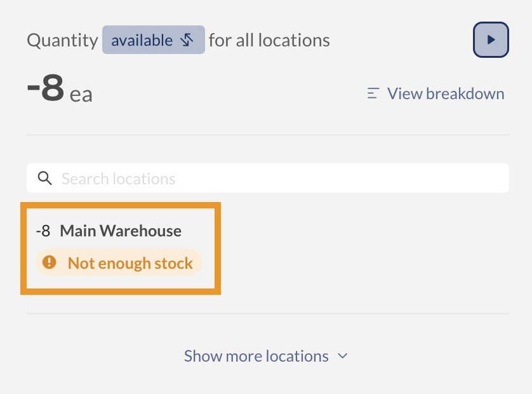This screenshot has width=532, height=394.
Task: Select the chevron next to 'Show more locations'
Action: click(x=342, y=356)
